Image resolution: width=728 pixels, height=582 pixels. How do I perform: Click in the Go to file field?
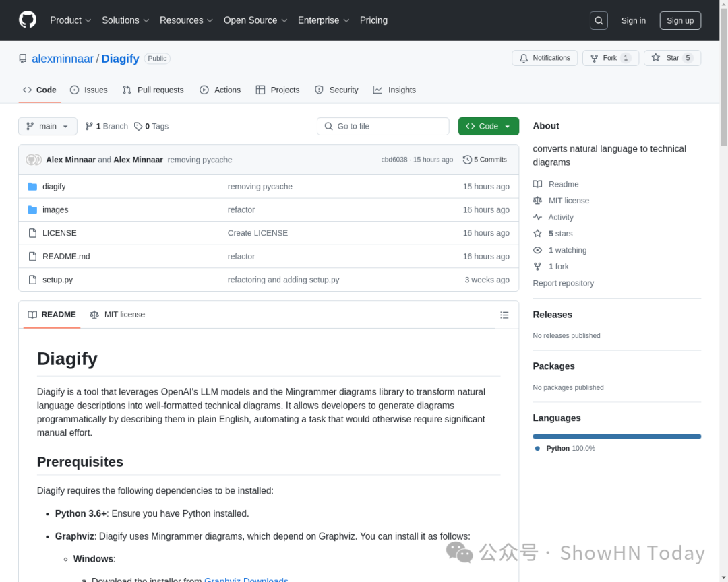tap(383, 126)
